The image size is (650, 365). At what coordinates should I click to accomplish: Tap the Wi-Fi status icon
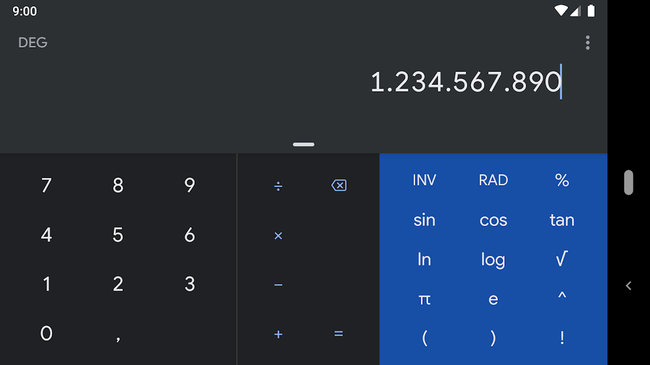pyautogui.click(x=561, y=11)
